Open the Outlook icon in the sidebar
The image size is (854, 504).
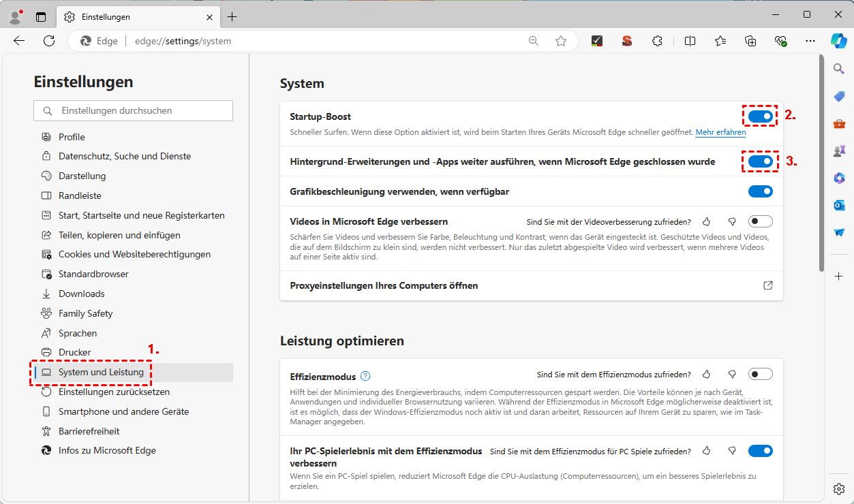tap(839, 205)
